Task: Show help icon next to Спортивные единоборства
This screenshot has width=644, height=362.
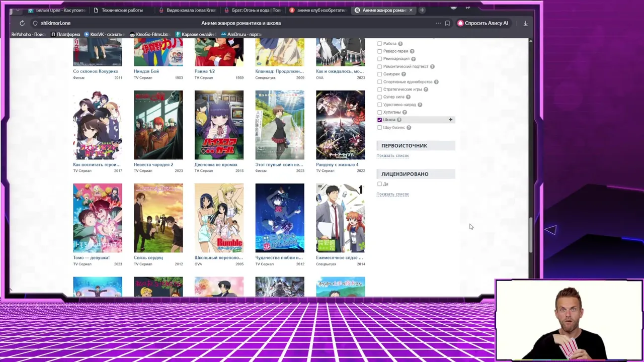Action: (436, 82)
